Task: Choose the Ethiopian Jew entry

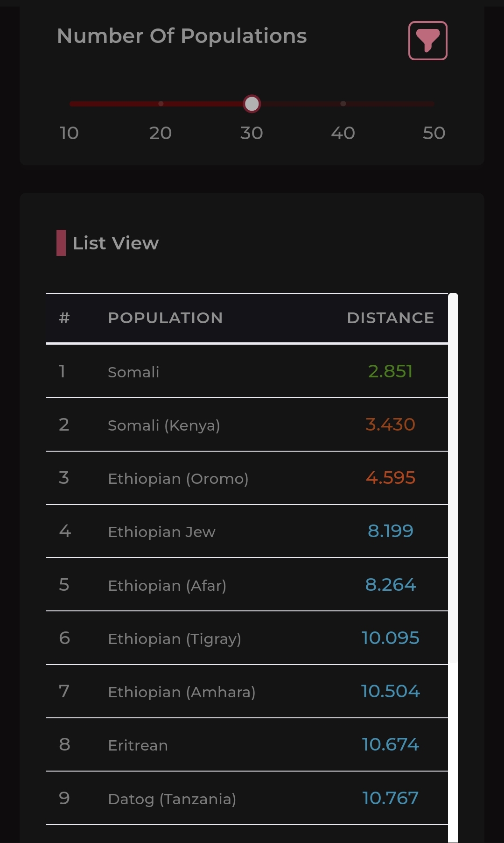Action: 247,531
